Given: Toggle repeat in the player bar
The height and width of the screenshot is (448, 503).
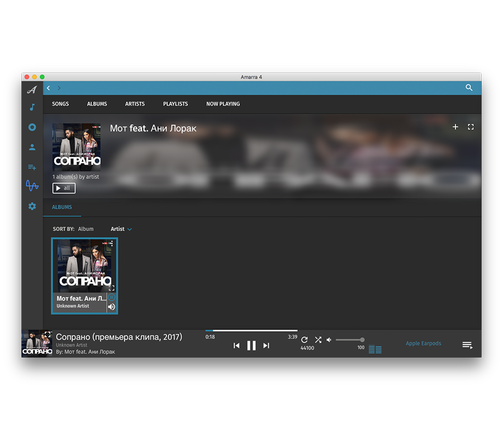Looking at the screenshot, I should [x=305, y=339].
